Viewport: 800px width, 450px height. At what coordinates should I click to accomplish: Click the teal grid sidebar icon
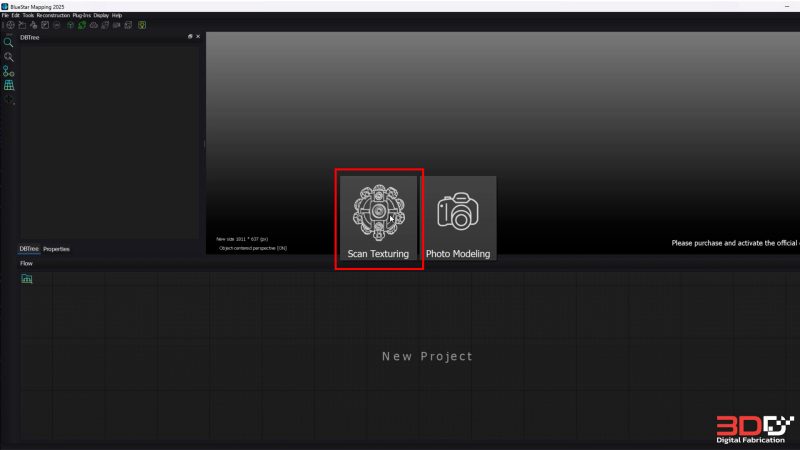[9, 85]
